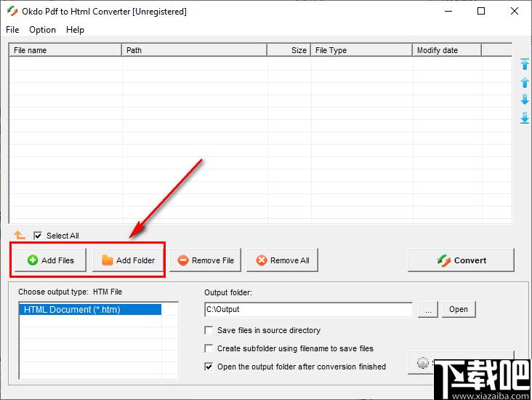
Task: Move selected file down one position
Action: coord(525,100)
